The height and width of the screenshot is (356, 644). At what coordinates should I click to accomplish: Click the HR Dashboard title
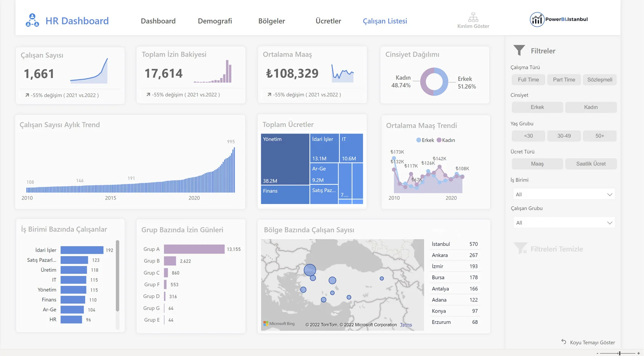point(77,21)
